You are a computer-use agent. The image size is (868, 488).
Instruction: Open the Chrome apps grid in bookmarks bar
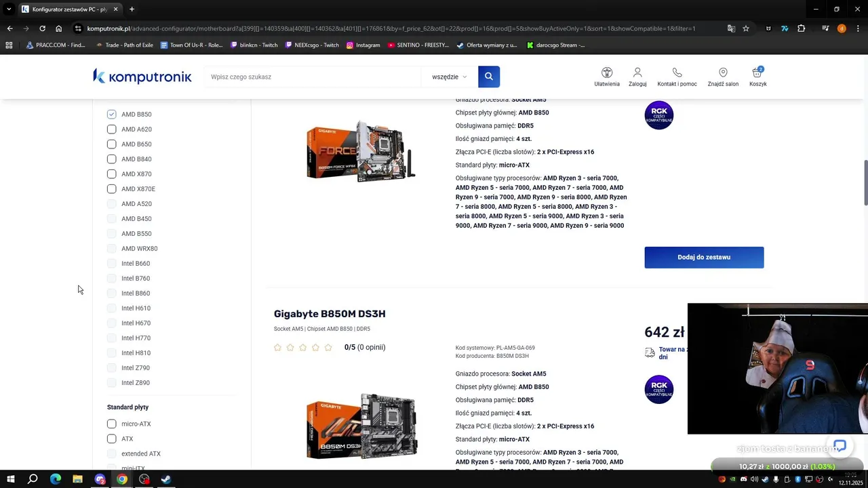[x=9, y=45]
